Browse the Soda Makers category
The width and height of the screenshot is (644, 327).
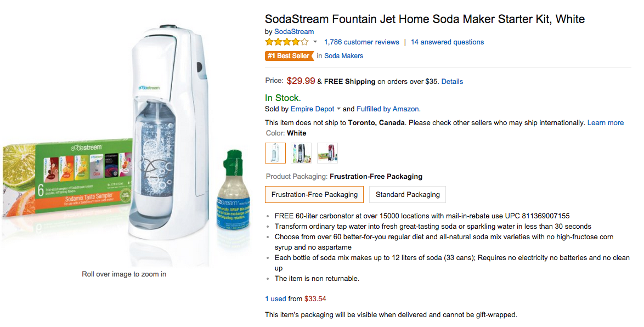343,55
